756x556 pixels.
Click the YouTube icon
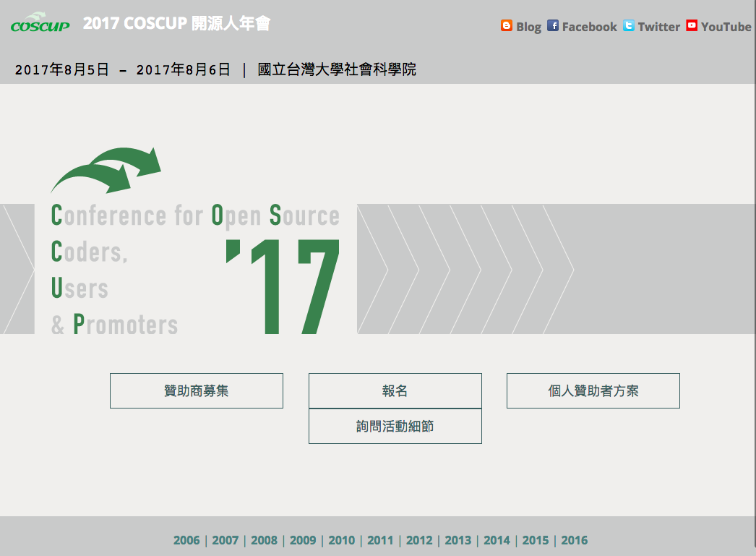tap(692, 25)
